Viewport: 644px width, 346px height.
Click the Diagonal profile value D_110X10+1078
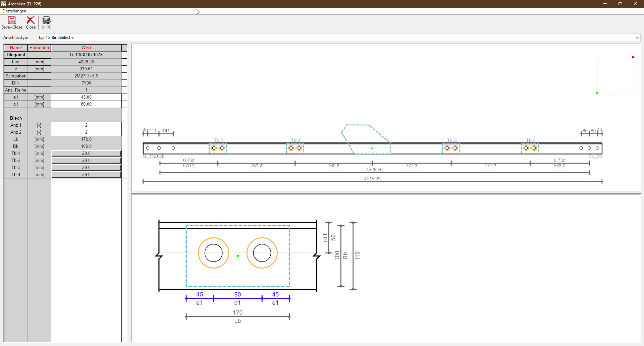pyautogui.click(x=86, y=55)
